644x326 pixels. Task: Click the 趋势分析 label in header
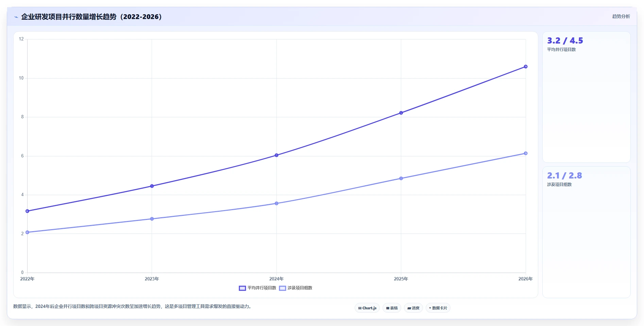[621, 16]
